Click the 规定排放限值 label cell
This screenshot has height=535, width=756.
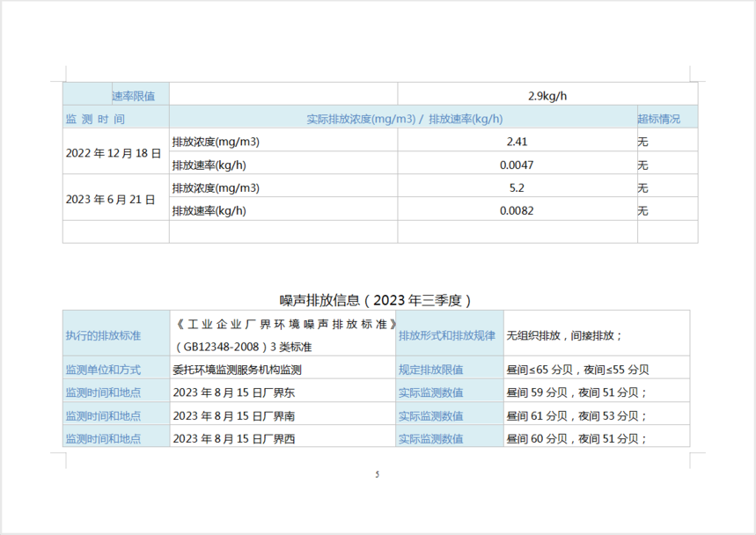(431, 370)
